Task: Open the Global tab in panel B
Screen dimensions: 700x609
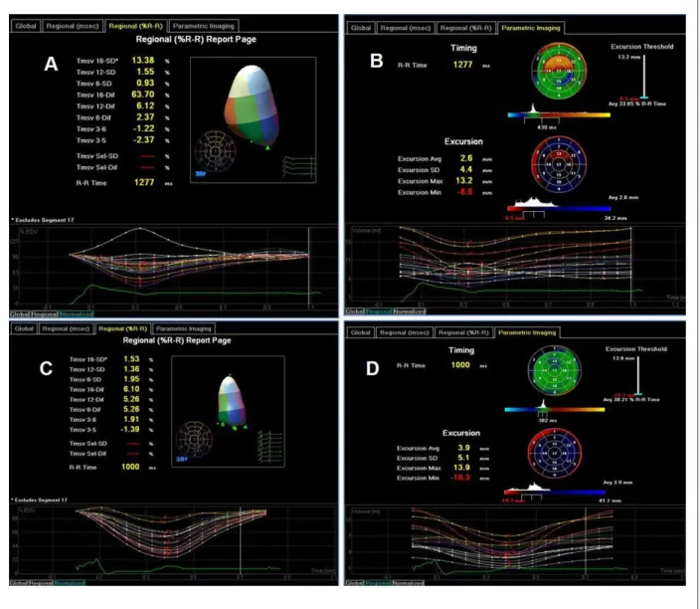Action: [361, 28]
